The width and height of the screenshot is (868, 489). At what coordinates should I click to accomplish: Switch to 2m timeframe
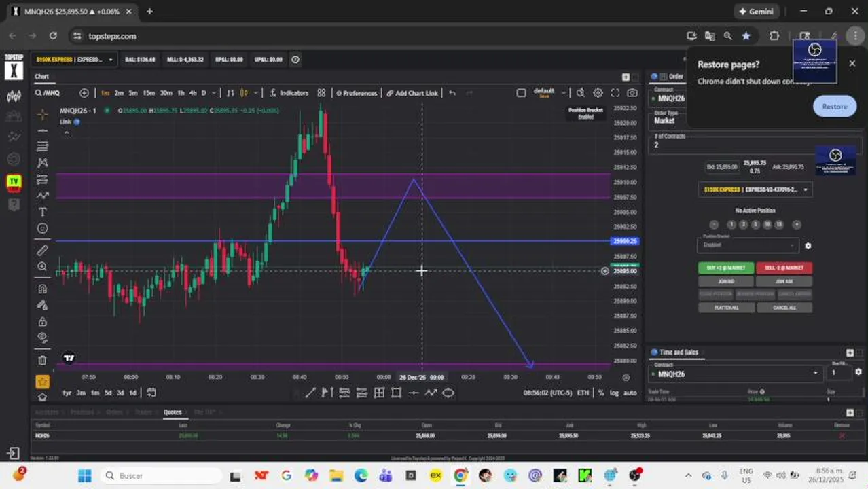119,93
